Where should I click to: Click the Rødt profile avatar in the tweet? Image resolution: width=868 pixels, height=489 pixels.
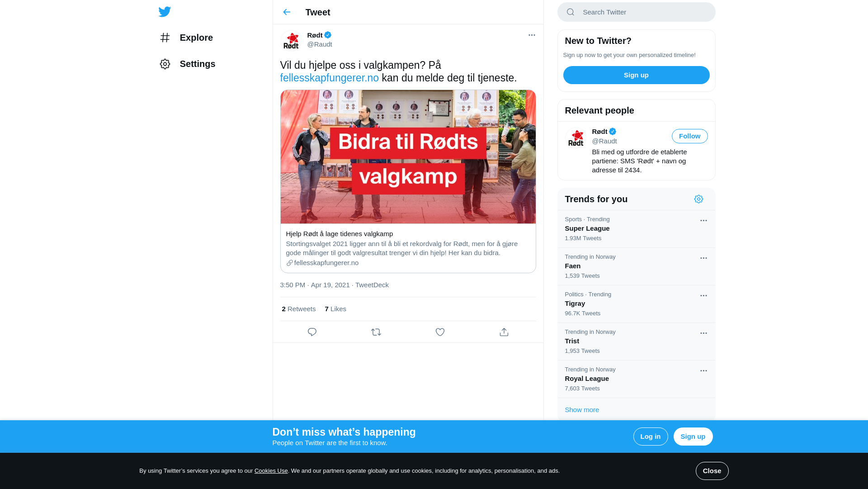[292, 40]
